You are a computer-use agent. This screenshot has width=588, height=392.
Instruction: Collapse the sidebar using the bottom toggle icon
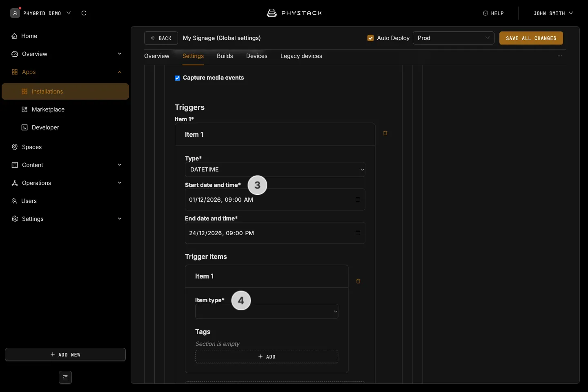[x=65, y=377]
